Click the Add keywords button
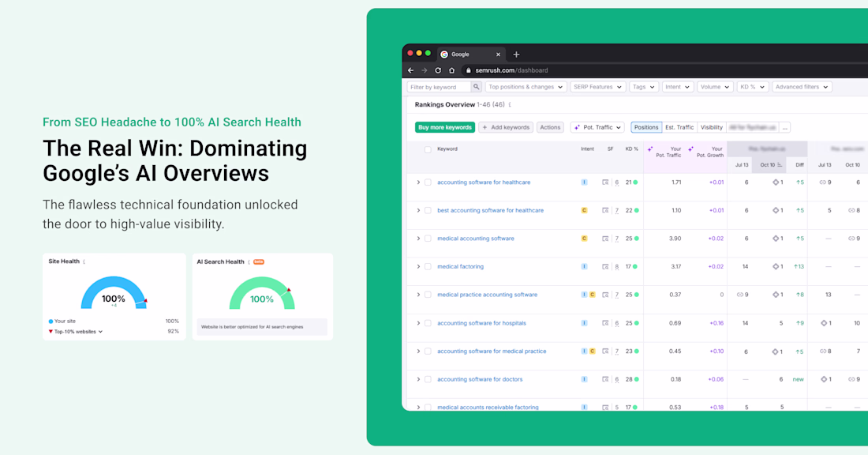This screenshot has height=455, width=868. click(506, 127)
